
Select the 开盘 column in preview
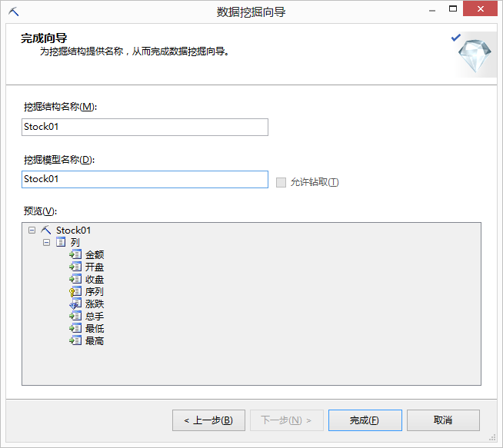pos(95,267)
